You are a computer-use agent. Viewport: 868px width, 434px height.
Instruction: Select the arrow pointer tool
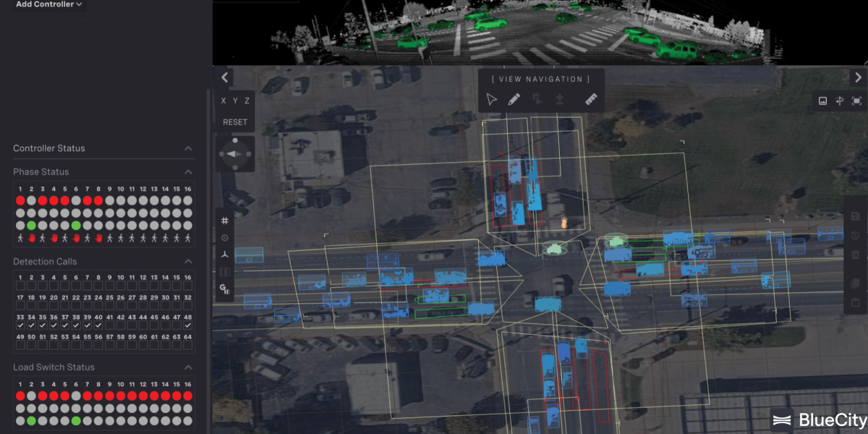(x=492, y=100)
